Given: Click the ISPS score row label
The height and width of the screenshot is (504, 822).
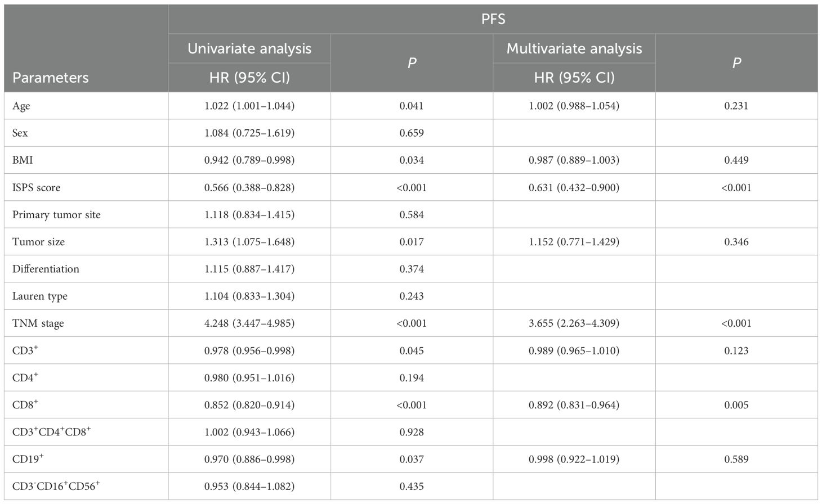Looking at the screenshot, I should (36, 187).
